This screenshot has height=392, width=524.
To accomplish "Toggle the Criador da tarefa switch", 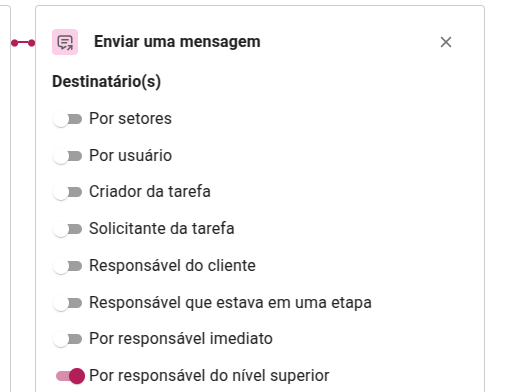I will [x=68, y=192].
